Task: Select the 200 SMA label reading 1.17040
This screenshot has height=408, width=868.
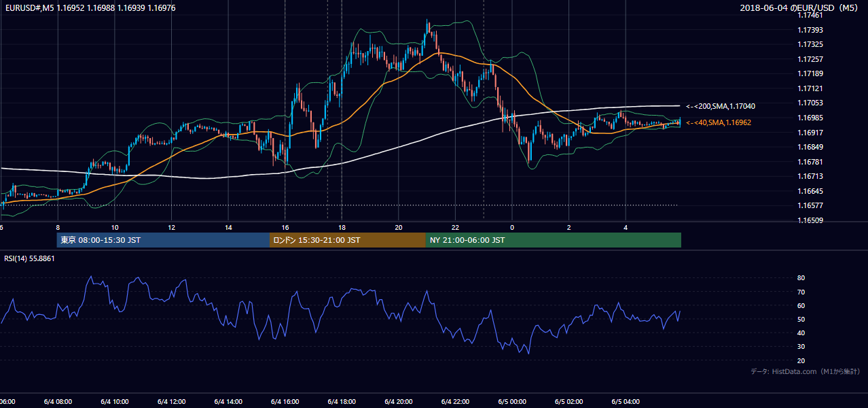Action: 721,106
